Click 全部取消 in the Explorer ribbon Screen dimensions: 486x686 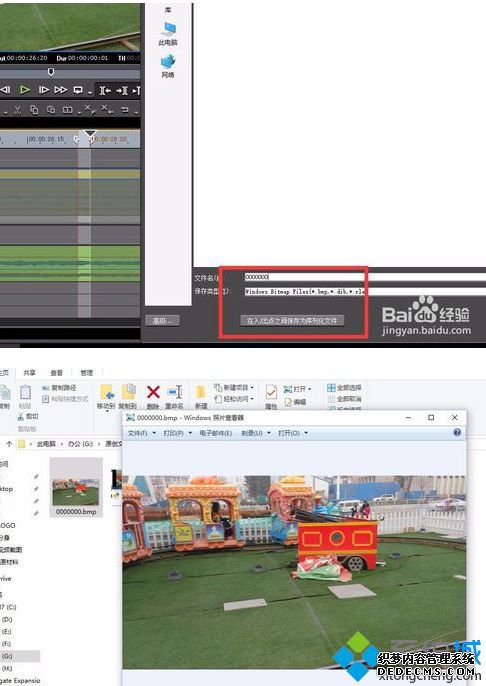coord(344,399)
